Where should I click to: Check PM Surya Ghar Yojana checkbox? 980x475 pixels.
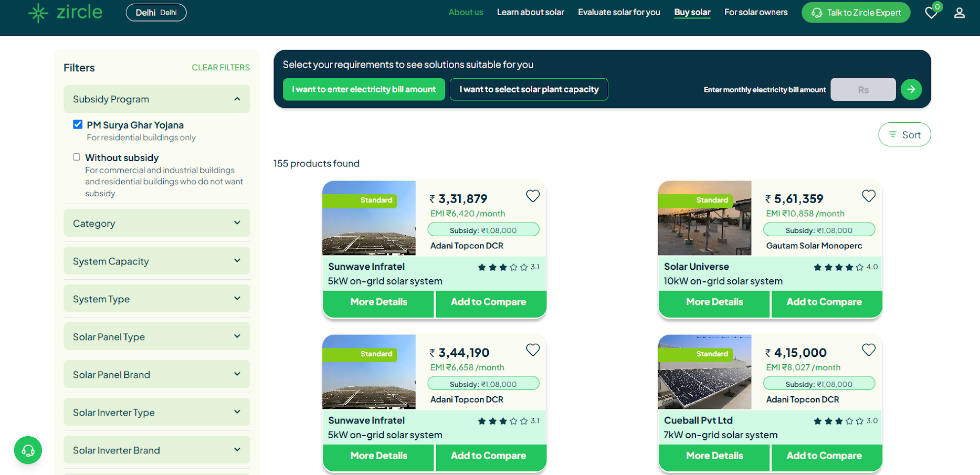[x=78, y=124]
